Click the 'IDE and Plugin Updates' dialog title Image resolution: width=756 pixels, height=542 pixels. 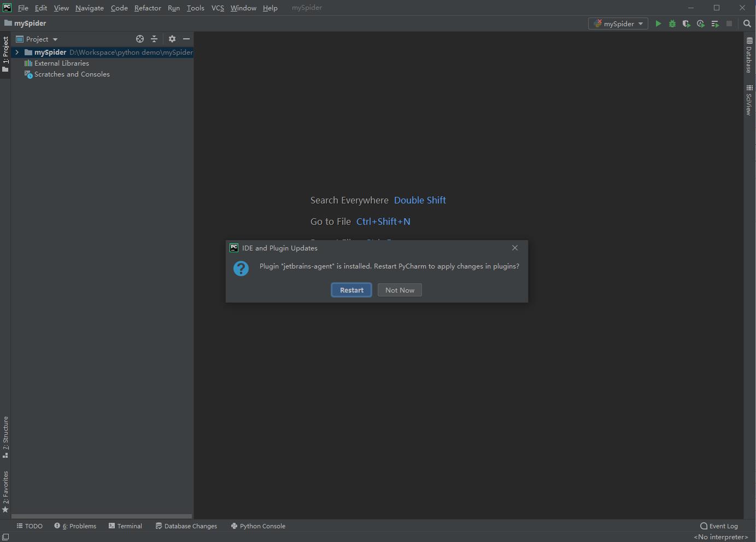pyautogui.click(x=280, y=248)
